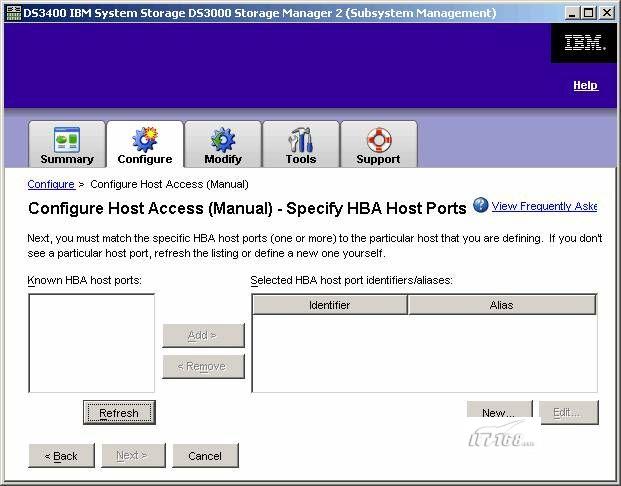Click the Storage Manager title bar icon

(13, 13)
